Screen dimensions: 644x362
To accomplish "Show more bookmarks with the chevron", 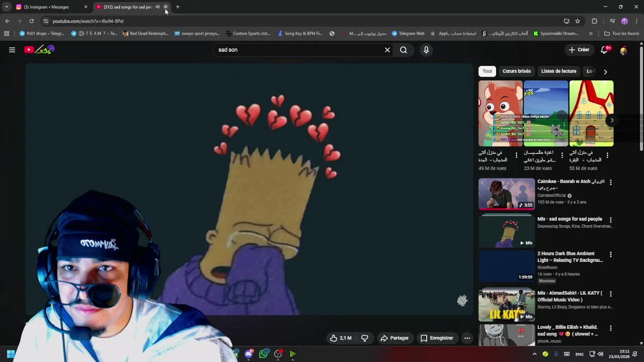I will [x=591, y=34].
